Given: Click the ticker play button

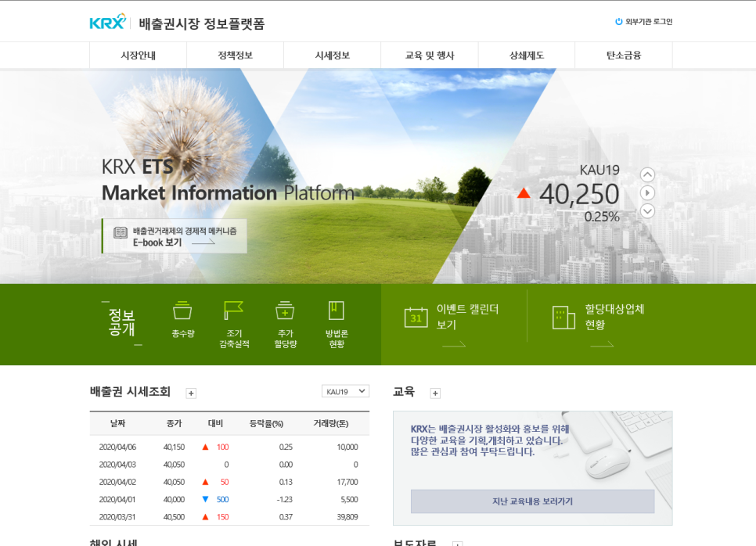Looking at the screenshot, I should coord(647,192).
